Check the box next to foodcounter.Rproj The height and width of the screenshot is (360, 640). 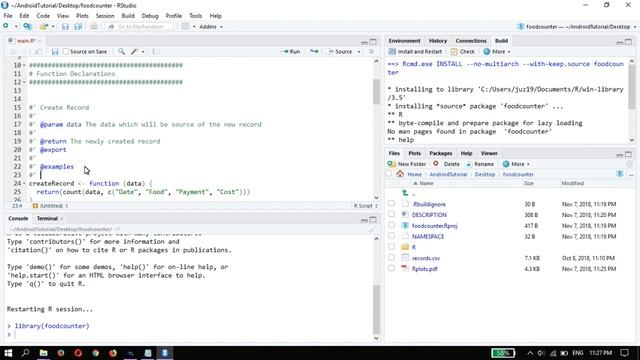(x=391, y=225)
